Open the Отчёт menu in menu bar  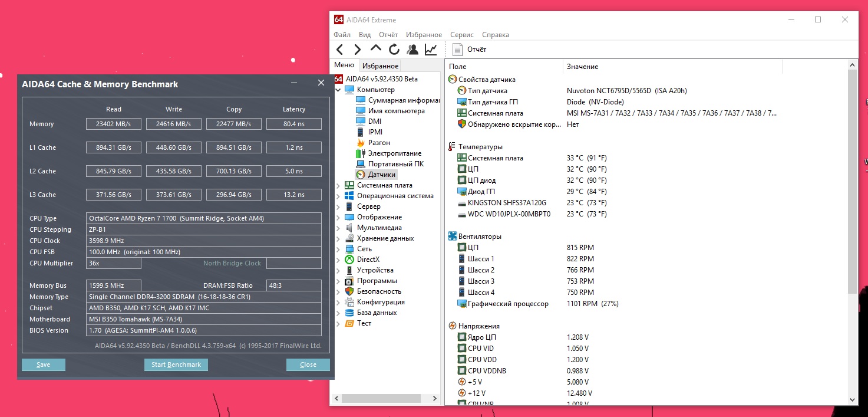click(388, 35)
